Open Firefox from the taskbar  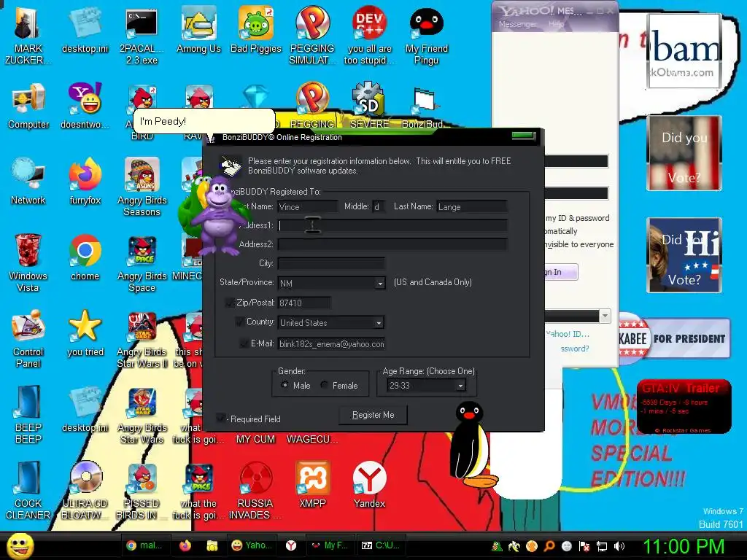(185, 545)
